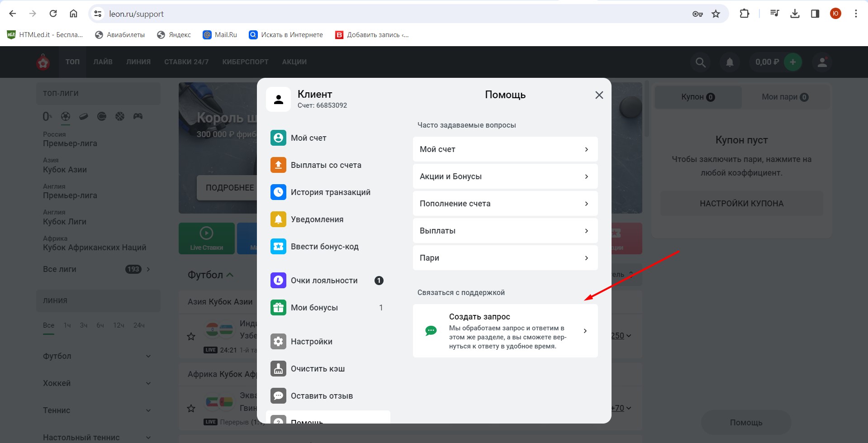This screenshot has width=868, height=443.
Task: Click the esports gamepad icon
Action: pos(138,117)
